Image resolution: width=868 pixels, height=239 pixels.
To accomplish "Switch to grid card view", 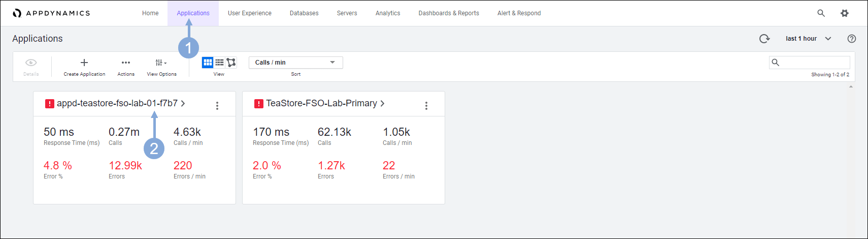I will pyautogui.click(x=208, y=63).
